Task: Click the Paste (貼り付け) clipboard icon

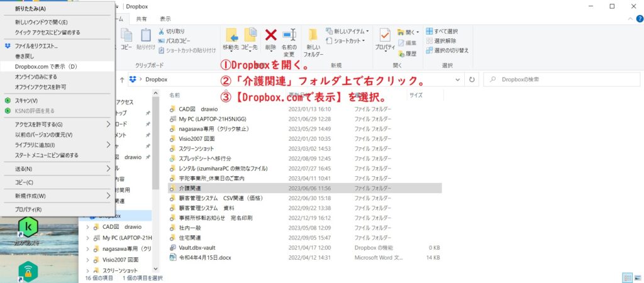Action: pos(145,38)
